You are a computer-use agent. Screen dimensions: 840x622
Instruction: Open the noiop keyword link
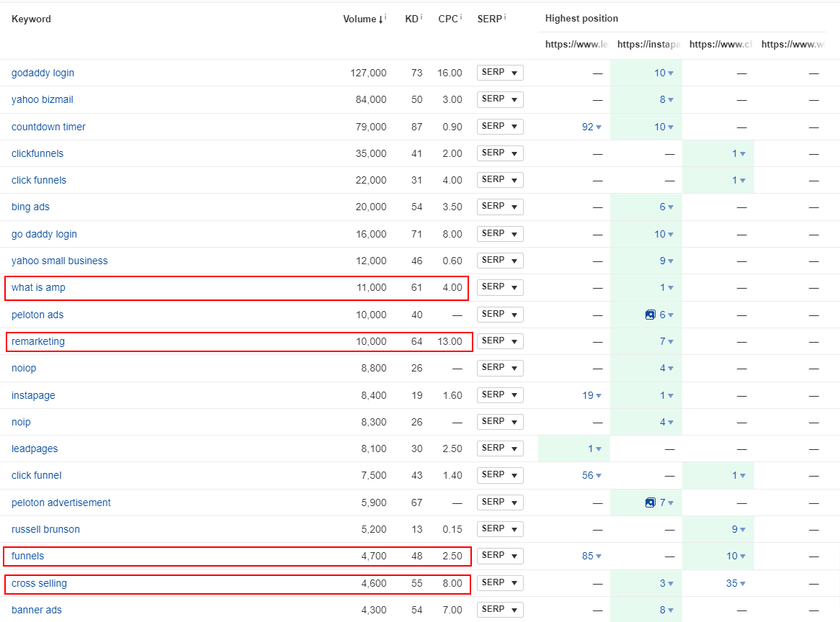(x=24, y=369)
